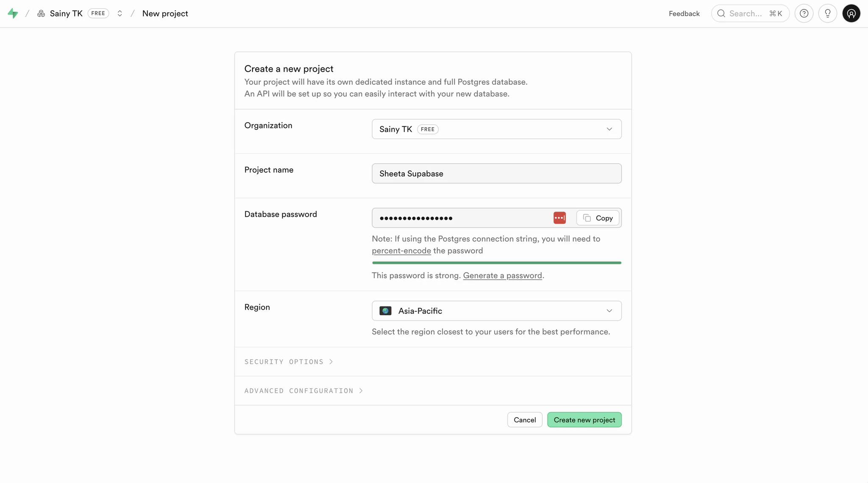Screen dimensions: 868x483
Task: Open the Feedback button
Action: 684,14
